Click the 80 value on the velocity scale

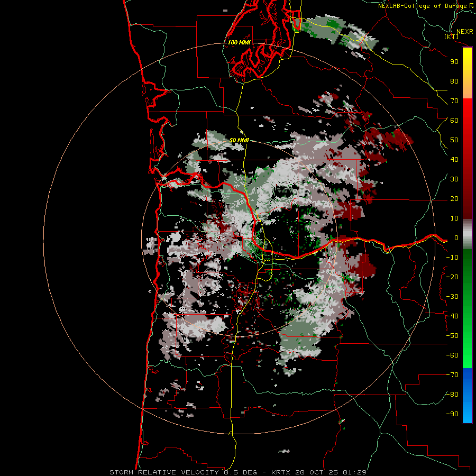pyautogui.click(x=454, y=81)
